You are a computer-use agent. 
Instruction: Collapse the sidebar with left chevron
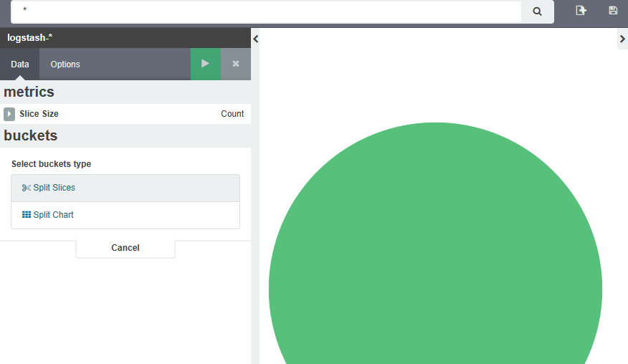pyautogui.click(x=255, y=39)
